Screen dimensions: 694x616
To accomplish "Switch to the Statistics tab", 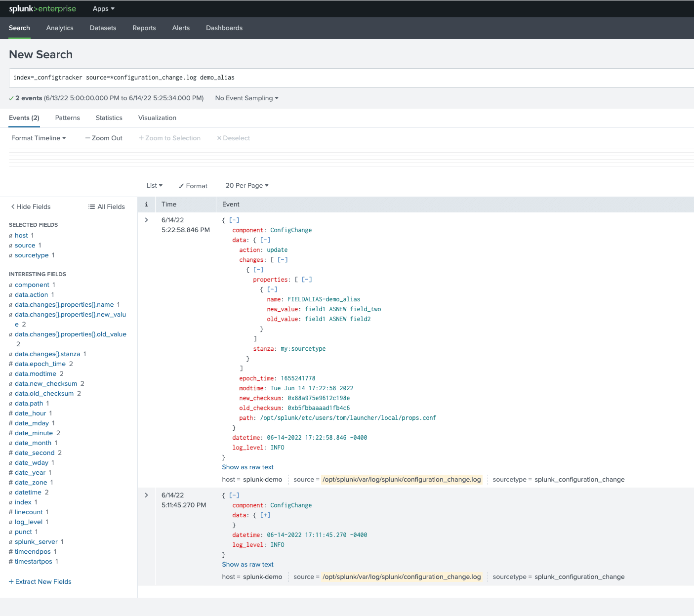I will click(109, 118).
